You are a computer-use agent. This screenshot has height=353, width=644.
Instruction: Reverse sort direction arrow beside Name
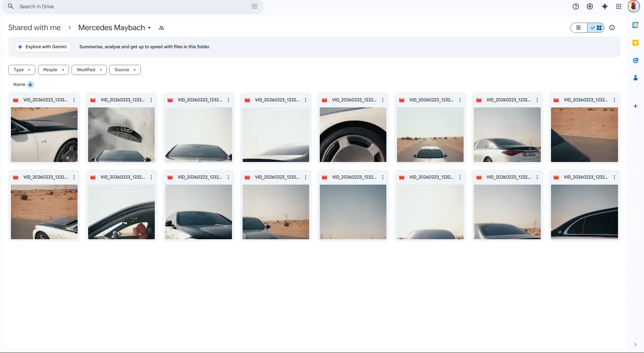[x=31, y=84]
